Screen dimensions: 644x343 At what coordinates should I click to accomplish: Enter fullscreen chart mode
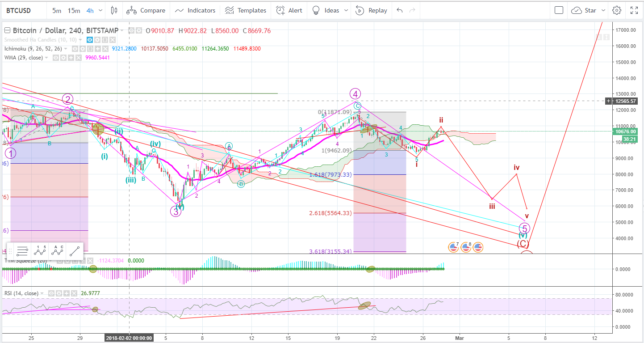634,10
